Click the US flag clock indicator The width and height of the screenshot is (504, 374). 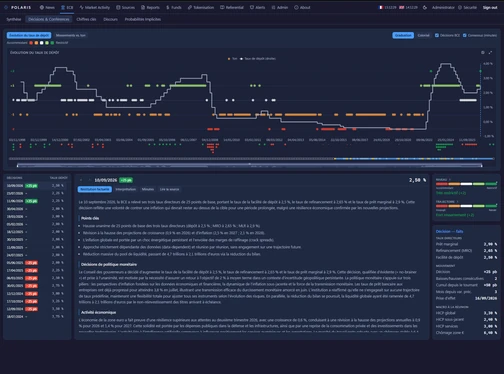(408, 7)
